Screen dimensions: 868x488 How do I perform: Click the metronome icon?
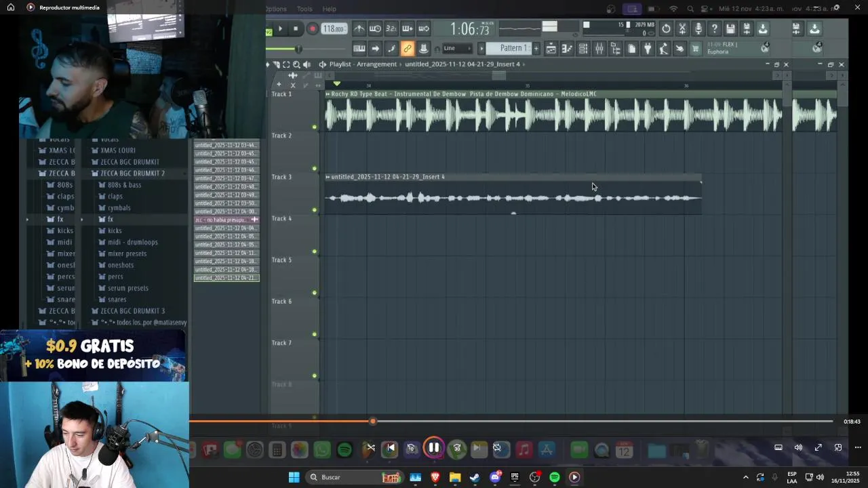(x=359, y=28)
